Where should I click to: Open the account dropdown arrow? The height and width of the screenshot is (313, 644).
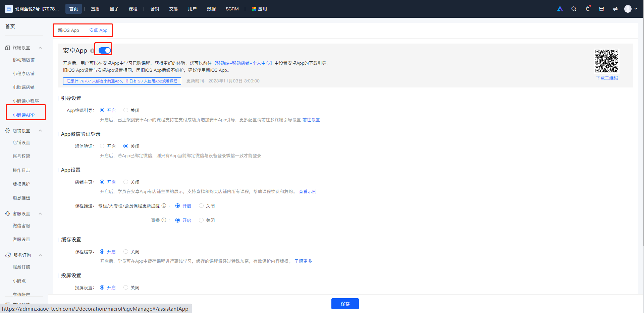click(636, 9)
